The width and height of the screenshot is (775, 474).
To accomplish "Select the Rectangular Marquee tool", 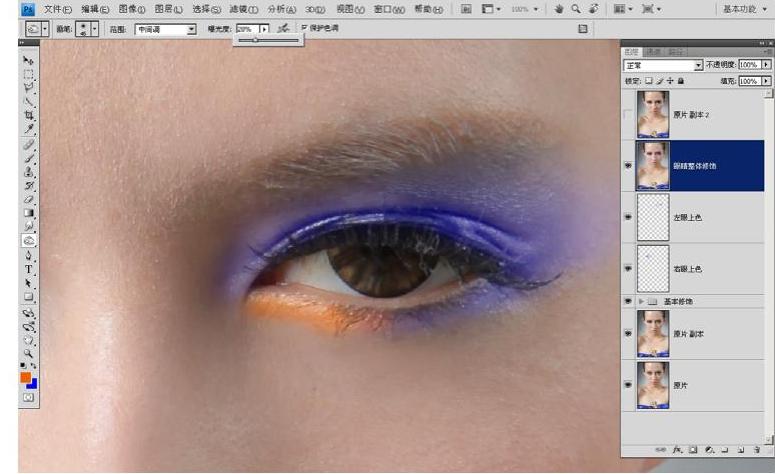I will (x=28, y=75).
